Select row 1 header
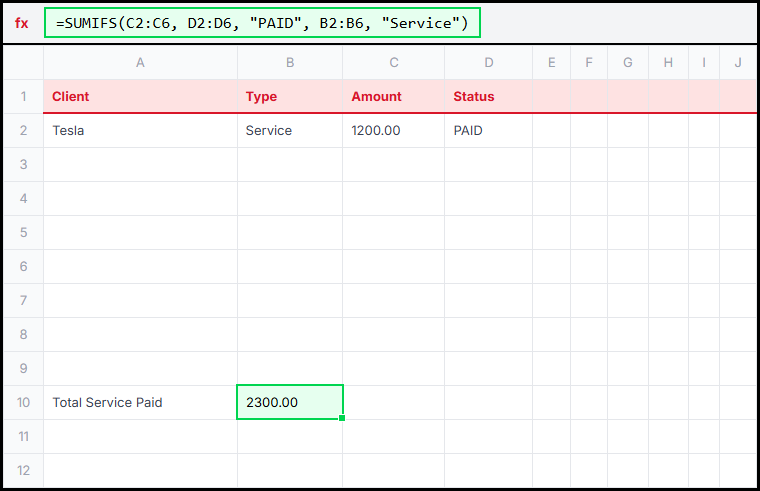This screenshot has height=491, width=760. tap(23, 97)
